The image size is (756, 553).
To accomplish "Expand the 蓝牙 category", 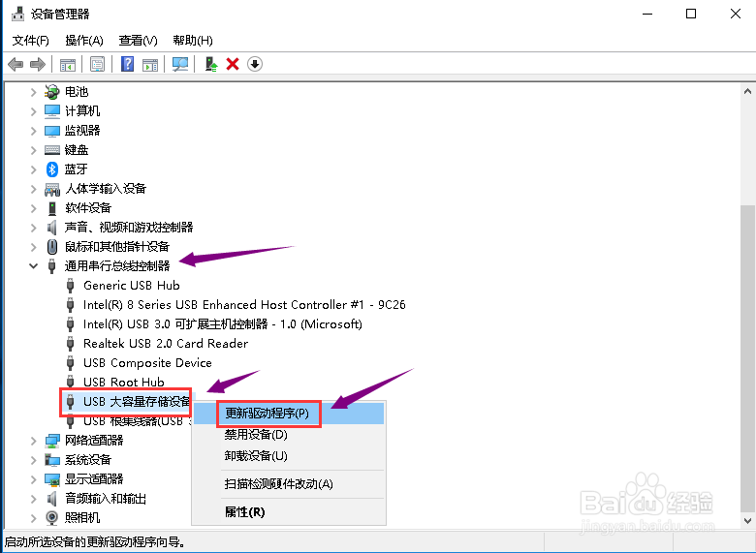I will 33,169.
